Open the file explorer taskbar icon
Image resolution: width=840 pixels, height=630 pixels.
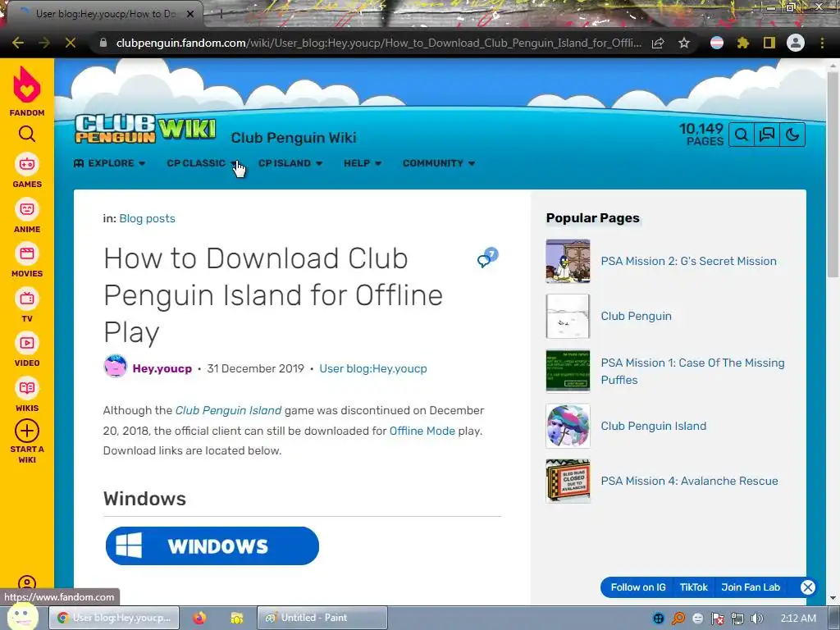pos(237,618)
